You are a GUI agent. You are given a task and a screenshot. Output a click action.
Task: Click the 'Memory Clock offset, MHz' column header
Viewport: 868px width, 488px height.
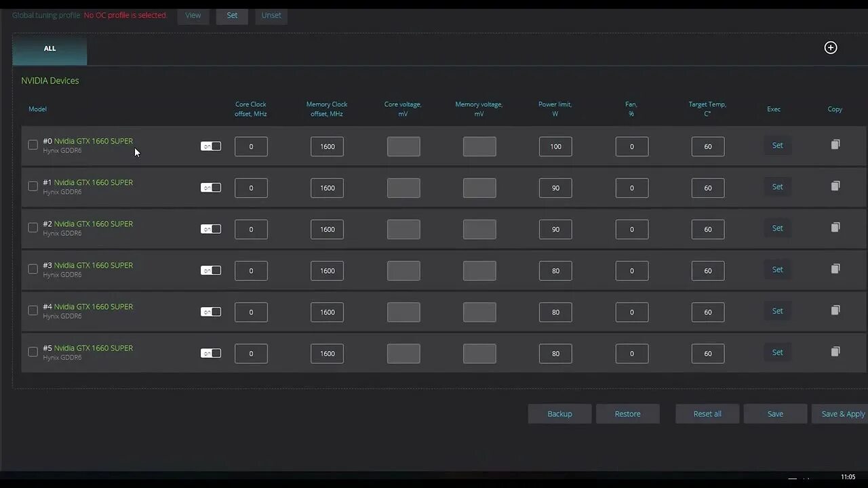click(327, 109)
